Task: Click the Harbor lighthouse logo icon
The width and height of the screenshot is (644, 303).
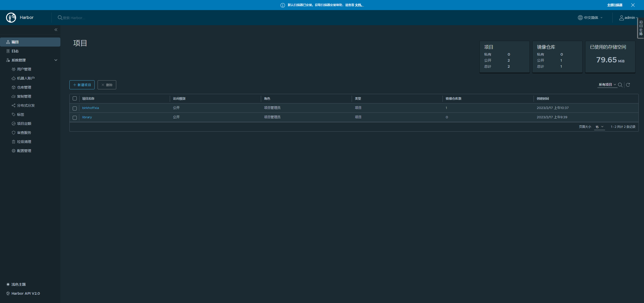Action: (11, 18)
